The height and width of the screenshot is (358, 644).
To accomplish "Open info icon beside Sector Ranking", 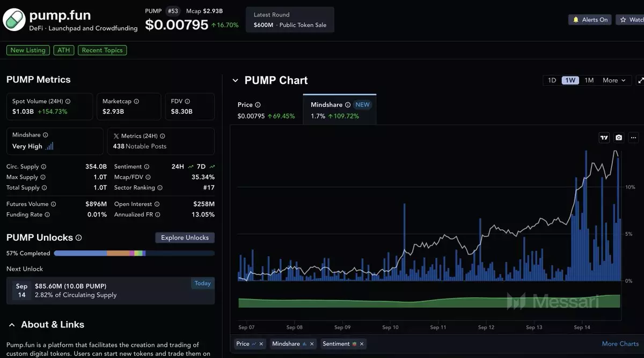I will pyautogui.click(x=160, y=188).
